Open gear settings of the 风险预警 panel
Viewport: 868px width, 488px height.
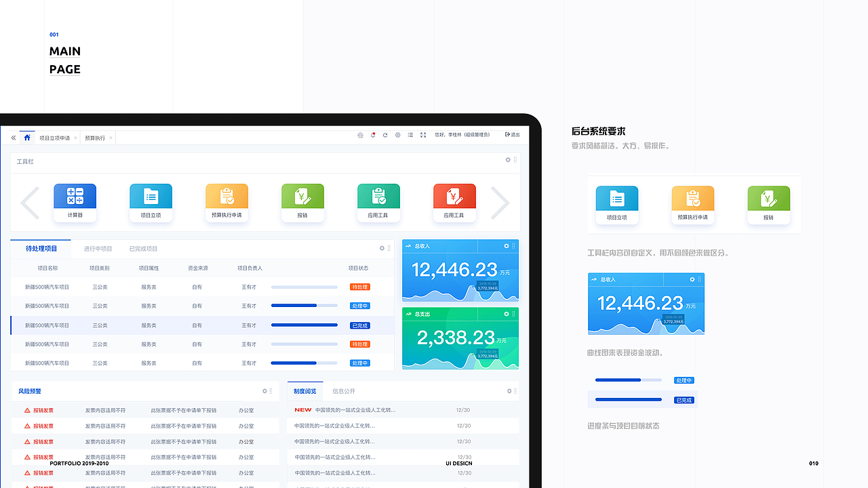tap(264, 391)
